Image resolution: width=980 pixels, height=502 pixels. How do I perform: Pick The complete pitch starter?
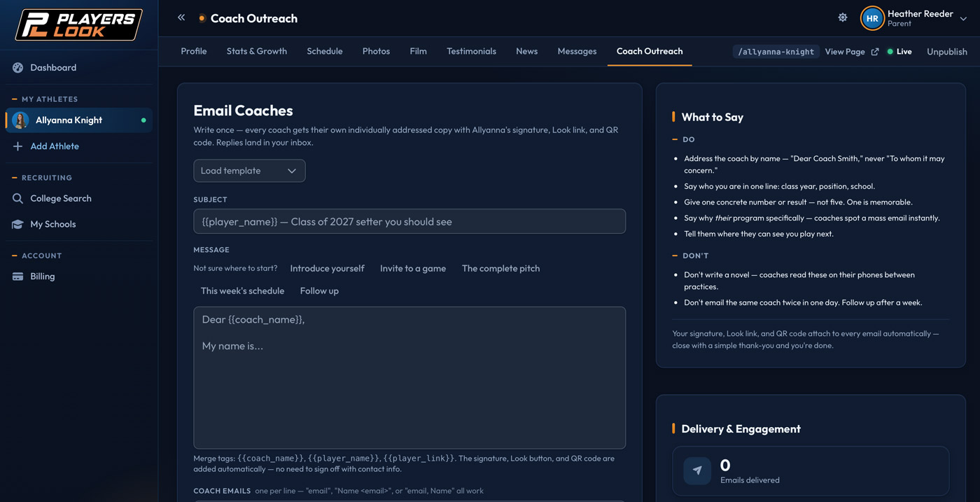click(x=501, y=269)
